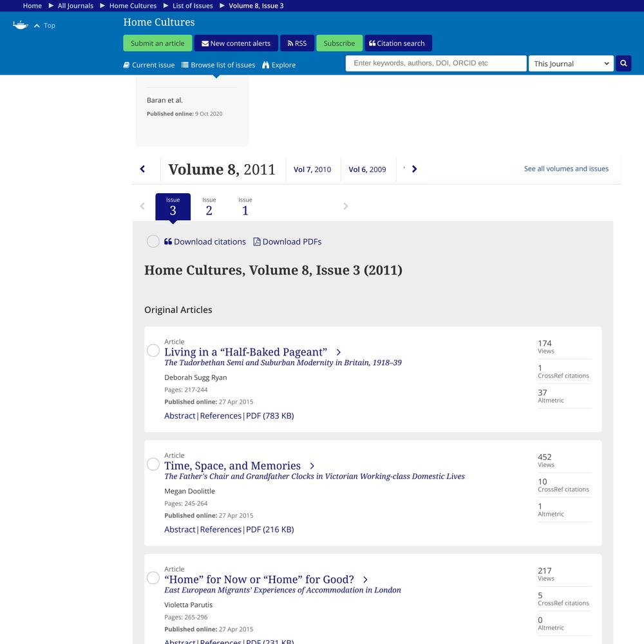Image resolution: width=644 pixels, height=644 pixels.
Task: Open References of Deborah Sugg Ryan article
Action: [220, 415]
